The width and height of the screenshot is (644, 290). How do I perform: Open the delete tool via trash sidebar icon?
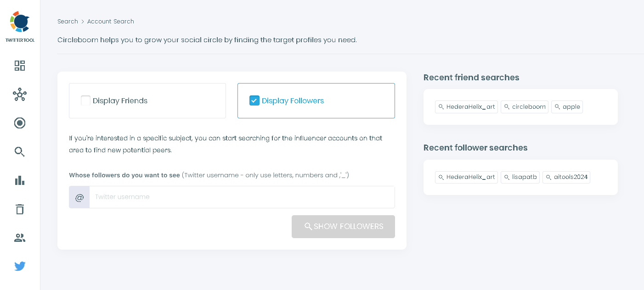tap(19, 209)
